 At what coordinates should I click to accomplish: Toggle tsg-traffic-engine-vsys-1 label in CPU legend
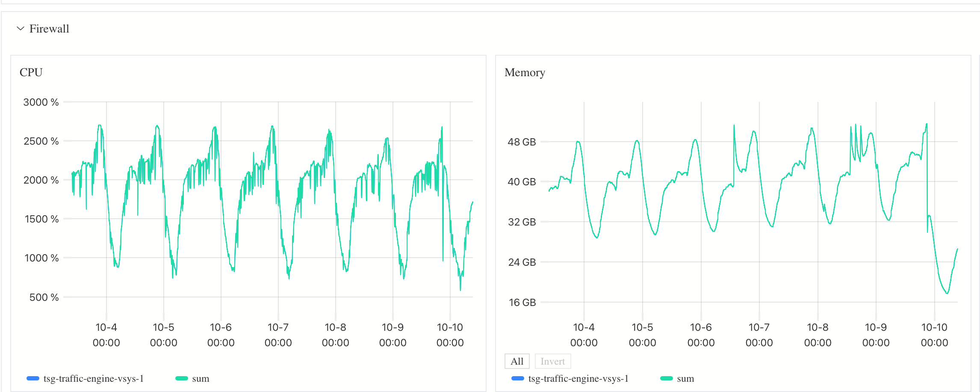[x=93, y=378]
